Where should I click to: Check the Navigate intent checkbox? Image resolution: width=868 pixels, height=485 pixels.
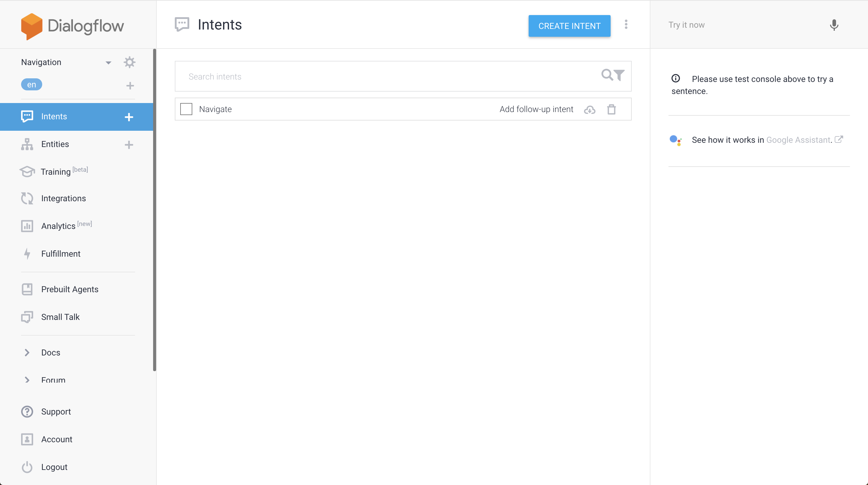click(186, 109)
